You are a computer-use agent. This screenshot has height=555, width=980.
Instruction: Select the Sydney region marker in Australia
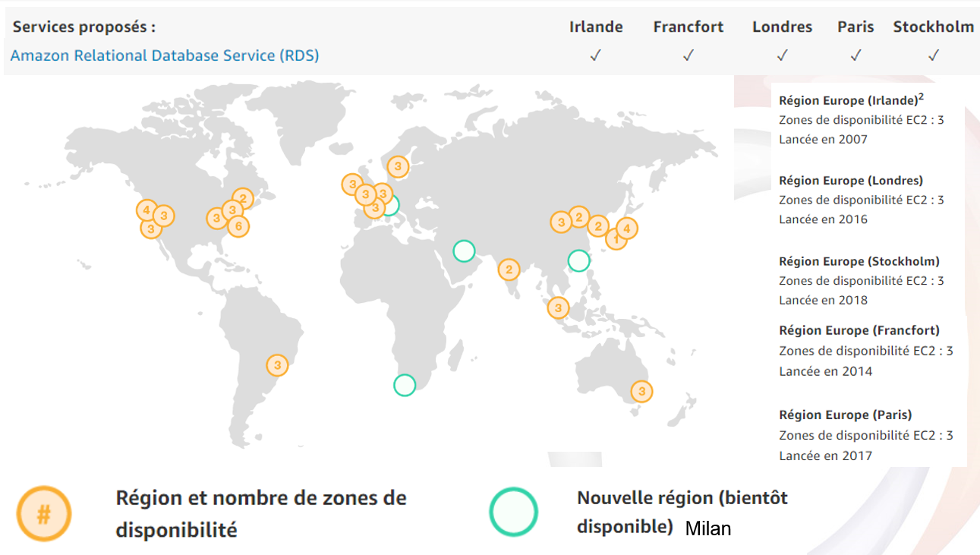click(x=641, y=392)
